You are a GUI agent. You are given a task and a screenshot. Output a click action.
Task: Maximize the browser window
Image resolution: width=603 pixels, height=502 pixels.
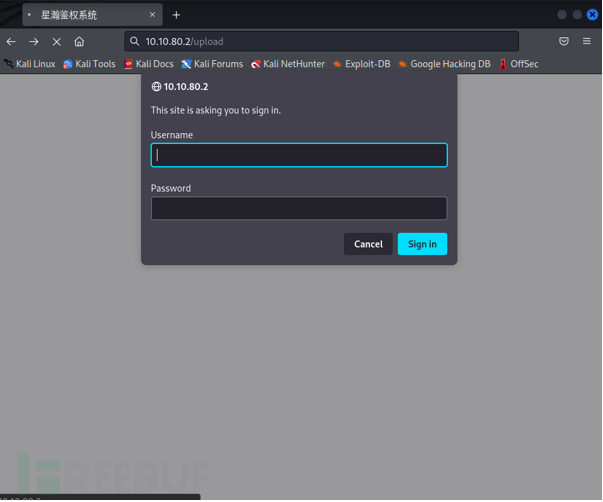pyautogui.click(x=577, y=15)
